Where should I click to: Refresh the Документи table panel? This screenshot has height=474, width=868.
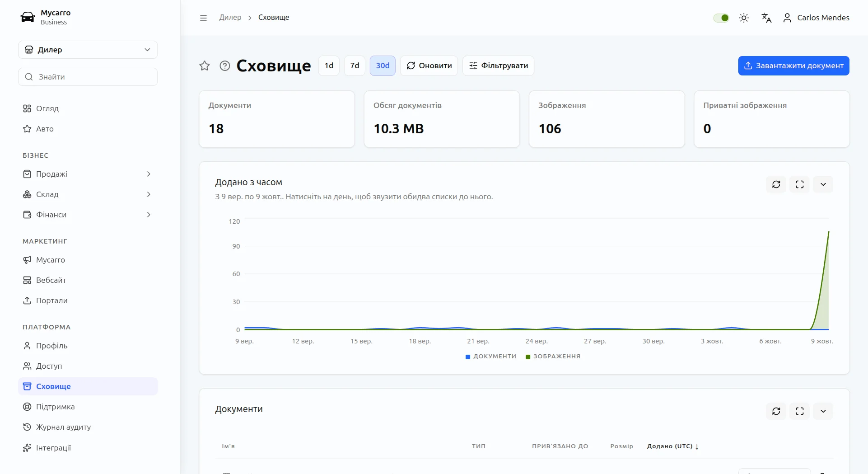click(x=776, y=411)
